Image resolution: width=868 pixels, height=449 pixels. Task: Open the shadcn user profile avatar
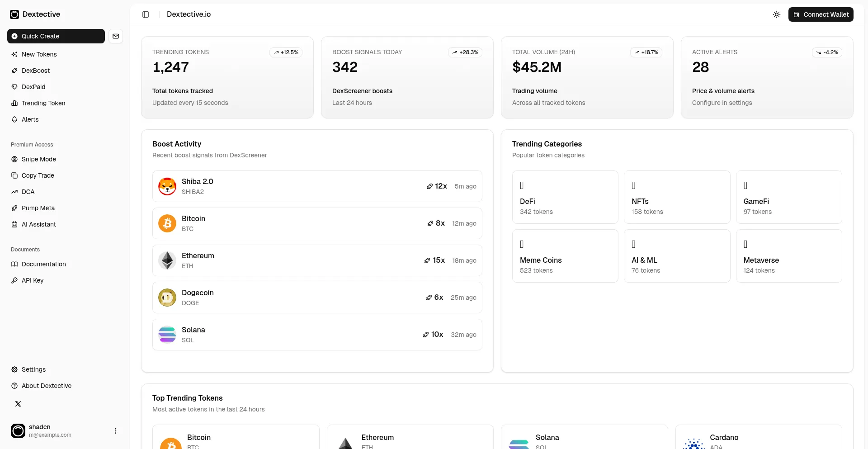[18, 431]
